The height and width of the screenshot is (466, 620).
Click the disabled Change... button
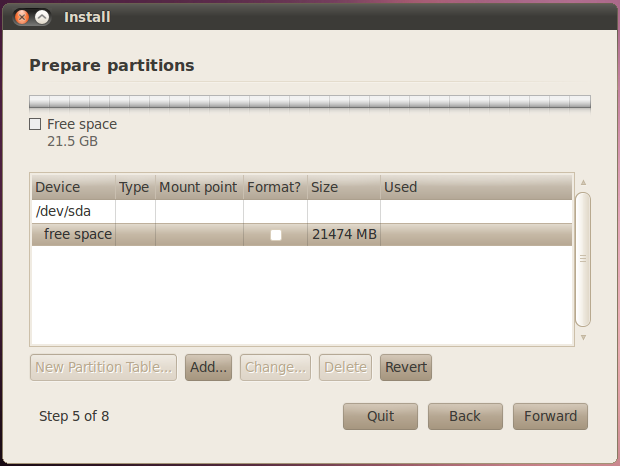point(275,367)
